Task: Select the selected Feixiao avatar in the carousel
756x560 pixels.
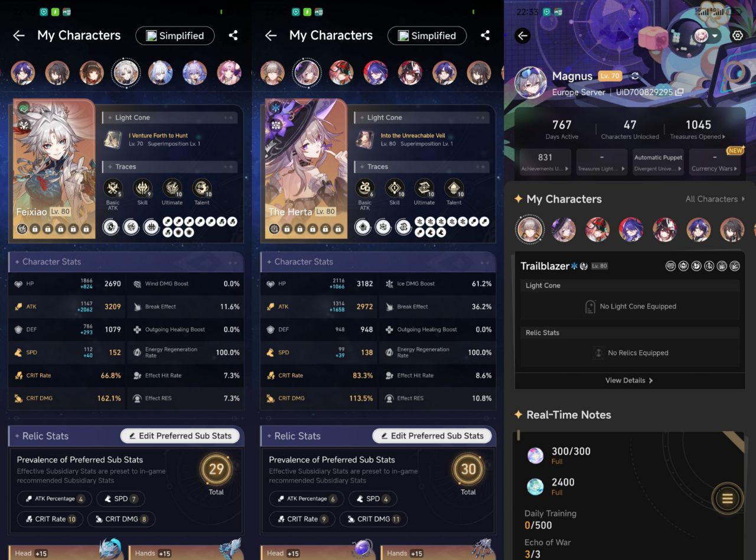Action: coord(126,73)
